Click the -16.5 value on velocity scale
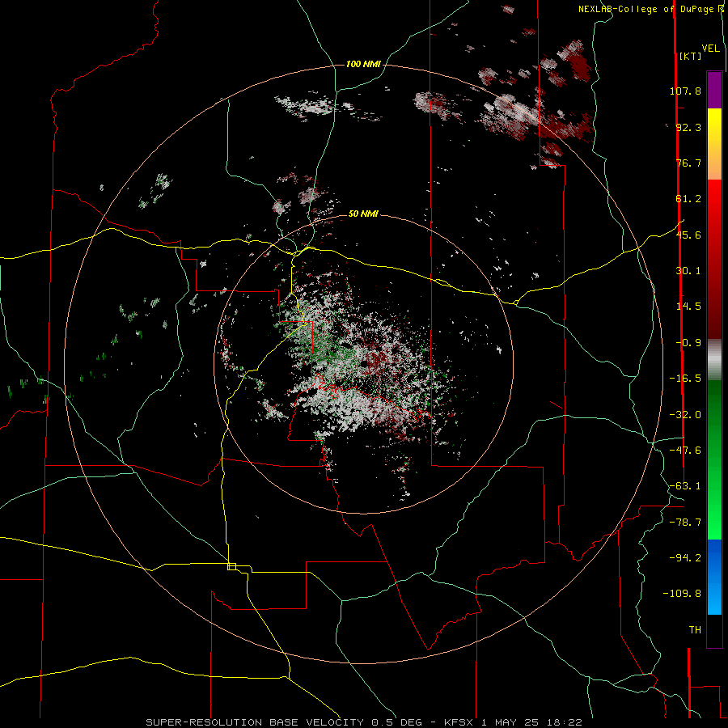This screenshot has height=728, width=728. tap(685, 379)
